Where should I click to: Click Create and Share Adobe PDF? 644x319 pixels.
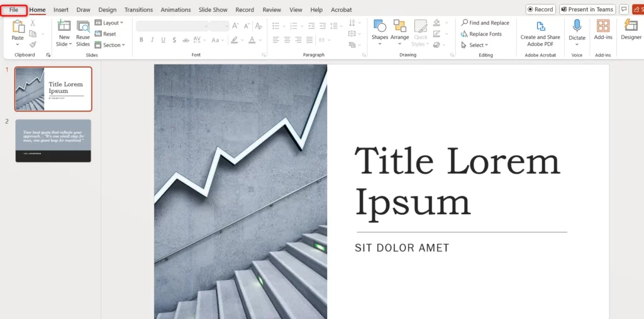tap(540, 33)
